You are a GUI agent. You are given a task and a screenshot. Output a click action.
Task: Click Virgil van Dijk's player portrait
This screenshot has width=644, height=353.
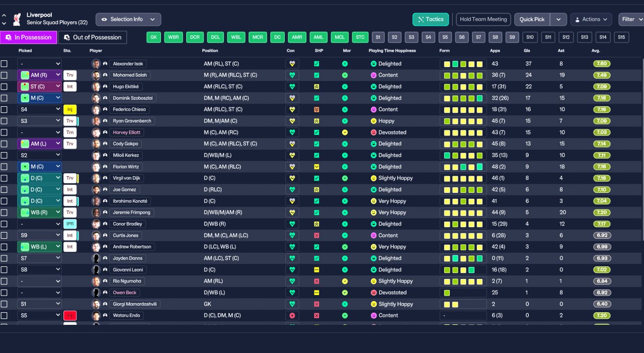point(96,178)
